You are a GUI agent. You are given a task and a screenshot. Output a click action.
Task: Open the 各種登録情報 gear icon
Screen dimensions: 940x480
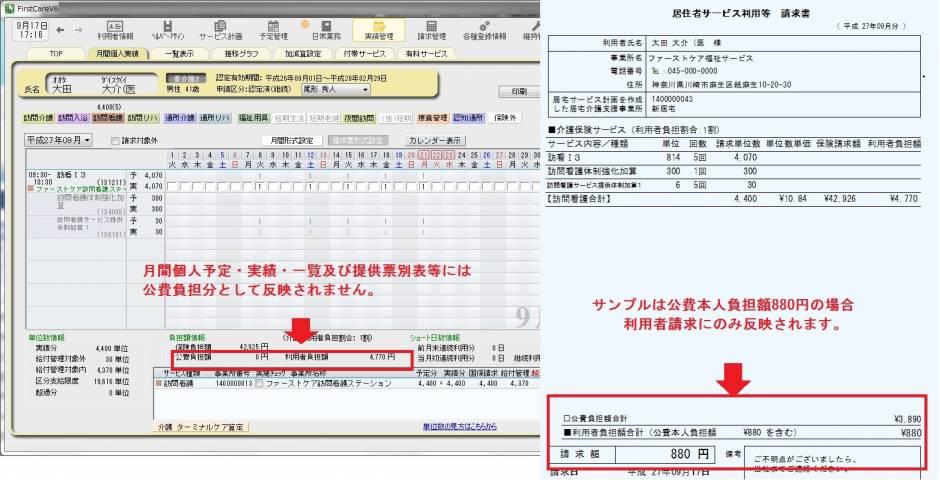pyautogui.click(x=484, y=29)
